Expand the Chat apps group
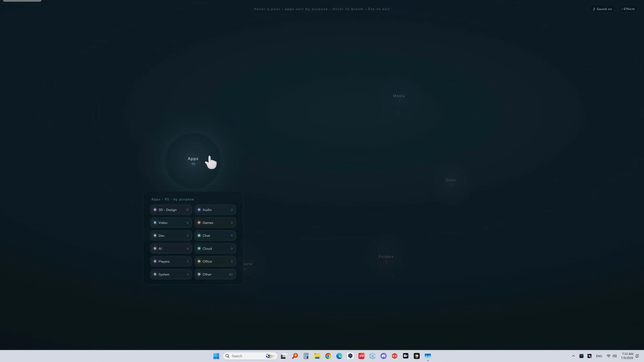644x362 pixels. coord(215,236)
